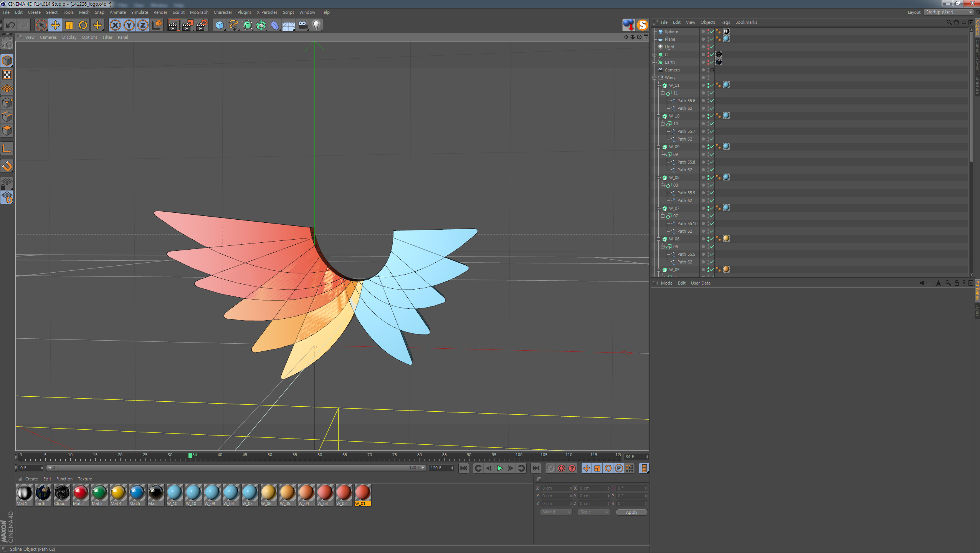This screenshot has width=980, height=553.
Task: Select the W_01 red material swatch
Action: tap(362, 493)
